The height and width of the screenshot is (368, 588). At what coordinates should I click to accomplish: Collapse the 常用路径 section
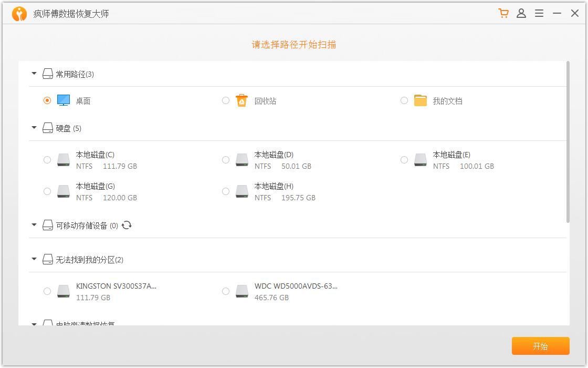34,74
